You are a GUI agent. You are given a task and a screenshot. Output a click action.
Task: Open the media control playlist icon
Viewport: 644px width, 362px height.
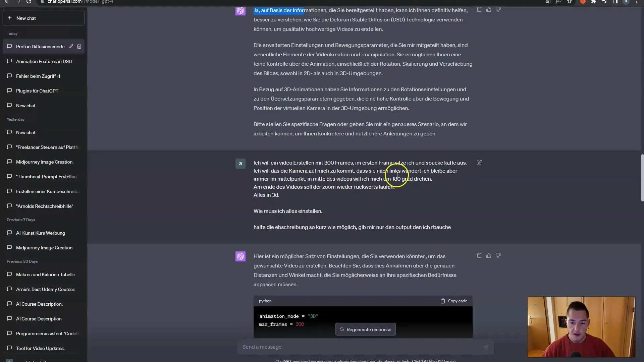pos(604,2)
